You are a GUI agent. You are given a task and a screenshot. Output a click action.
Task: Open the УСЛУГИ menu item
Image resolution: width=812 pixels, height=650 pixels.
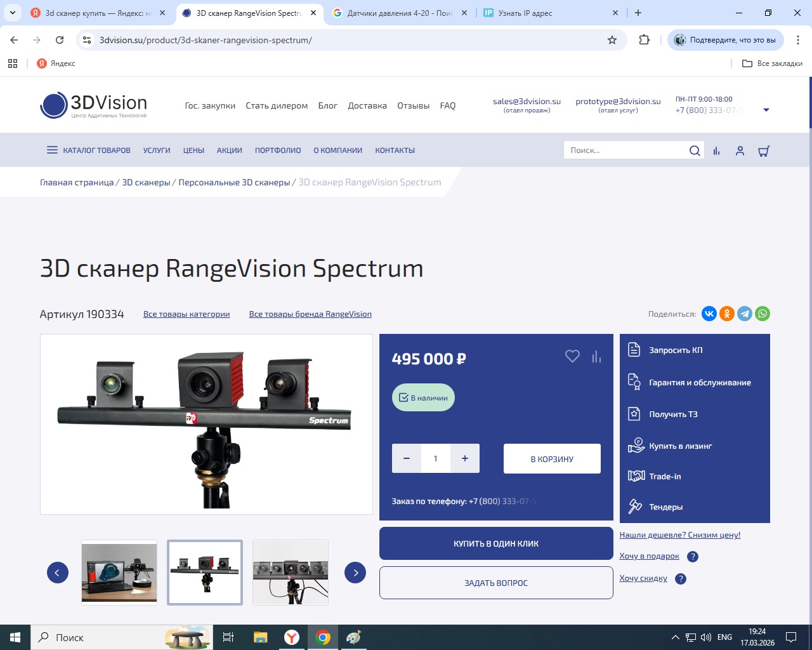tap(157, 150)
